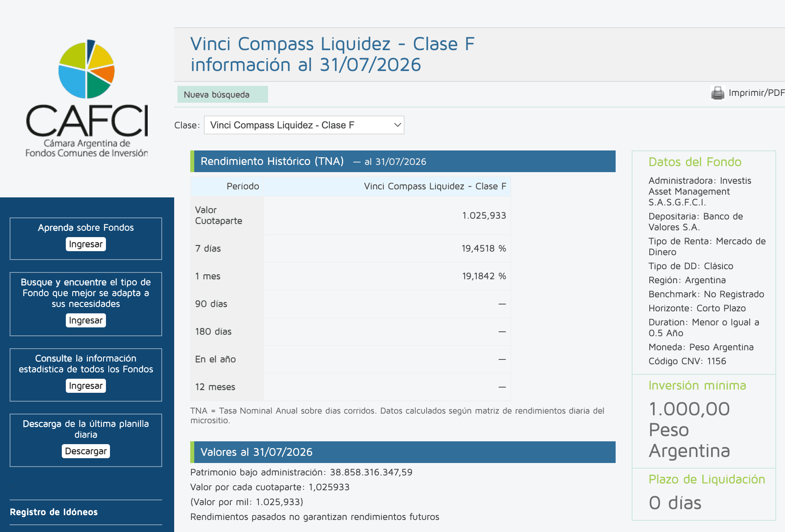Click the 180 días row label
This screenshot has height=532, width=785.
pyautogui.click(x=213, y=331)
